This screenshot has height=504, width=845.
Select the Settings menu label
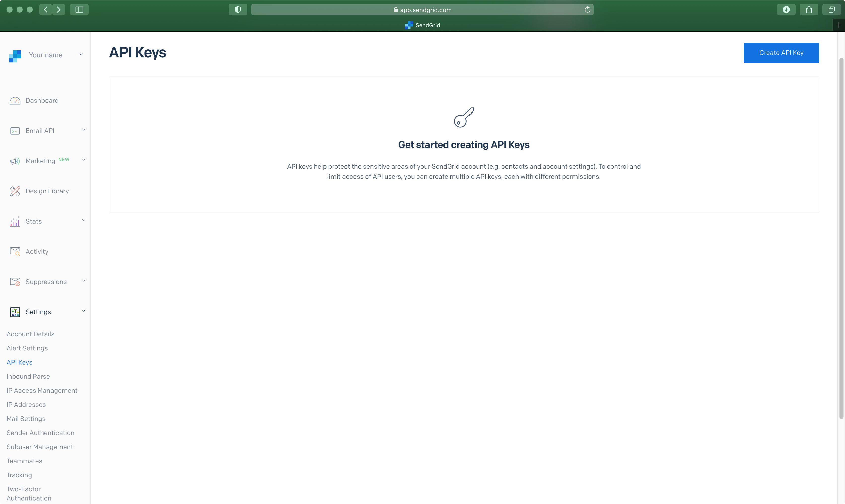38,312
